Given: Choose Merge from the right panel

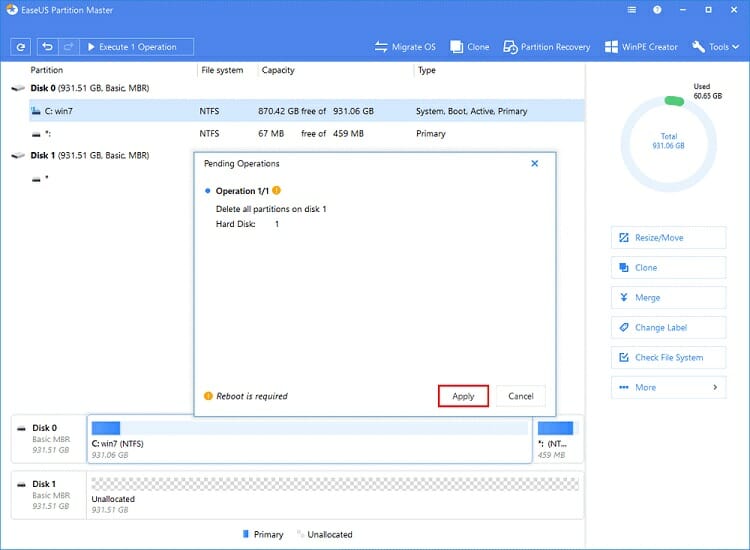Looking at the screenshot, I should [668, 298].
